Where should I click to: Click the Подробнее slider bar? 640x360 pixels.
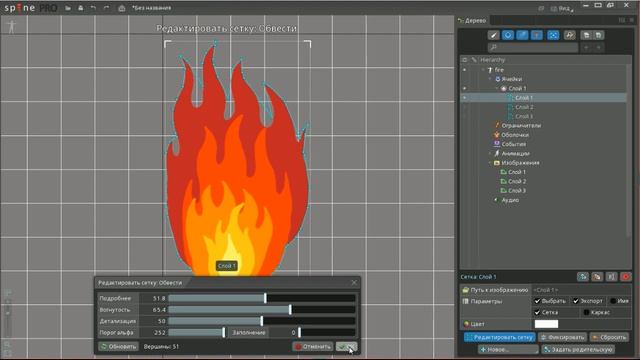point(262,298)
